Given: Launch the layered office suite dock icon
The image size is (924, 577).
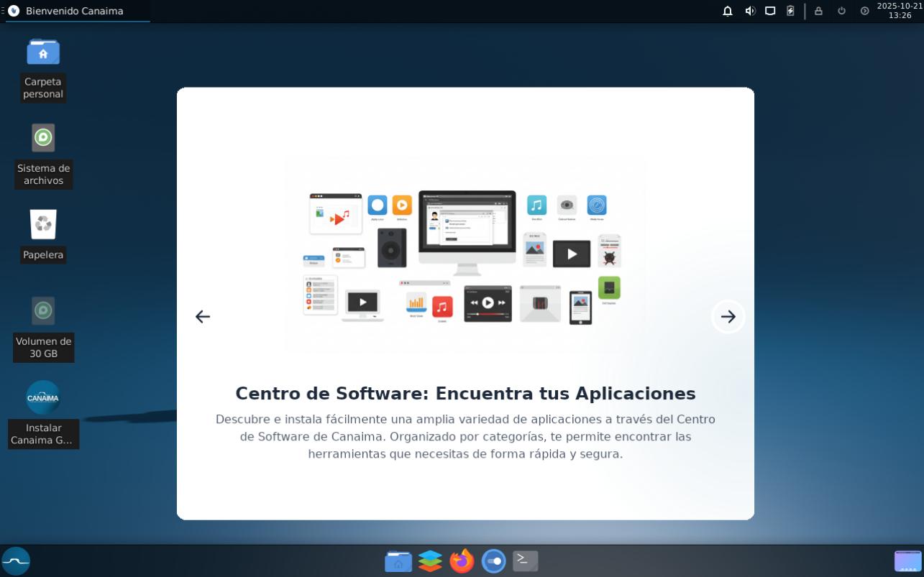Looking at the screenshot, I should coord(430,561).
